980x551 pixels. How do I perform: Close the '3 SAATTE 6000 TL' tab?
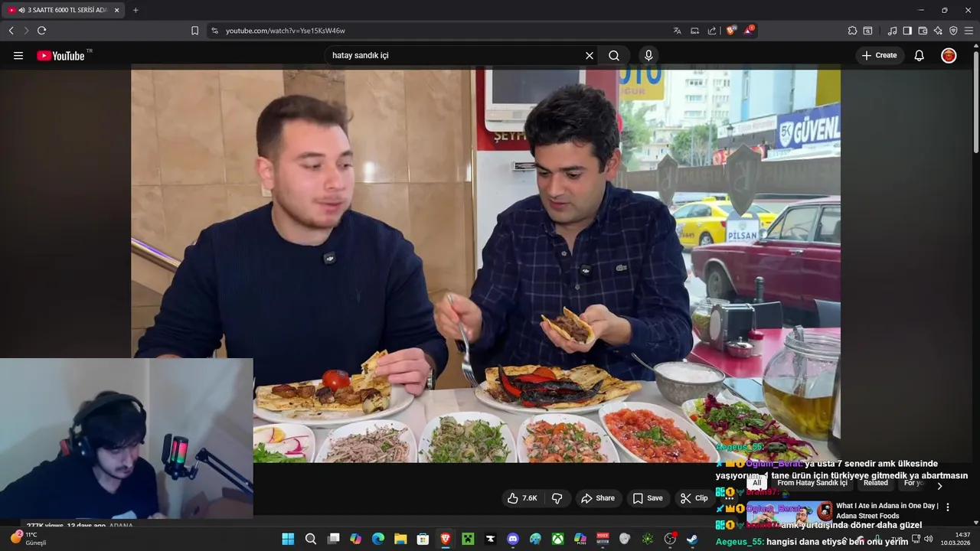116,10
